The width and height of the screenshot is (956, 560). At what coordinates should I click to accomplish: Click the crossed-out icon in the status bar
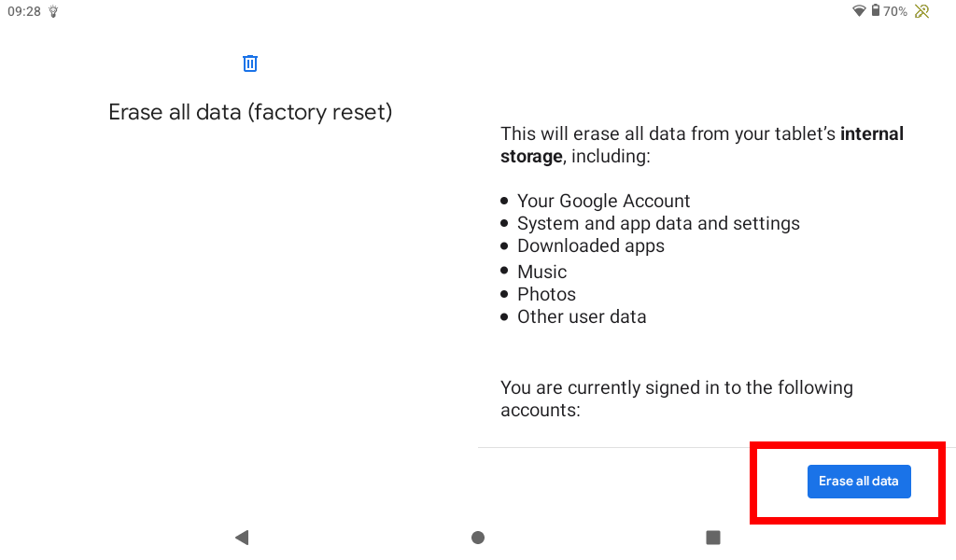click(x=922, y=11)
